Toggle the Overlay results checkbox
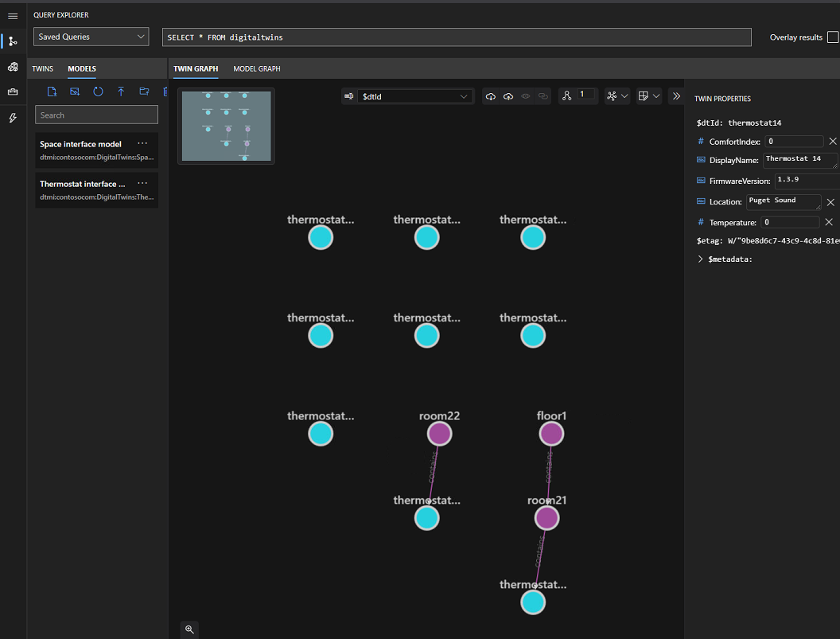 pos(833,37)
